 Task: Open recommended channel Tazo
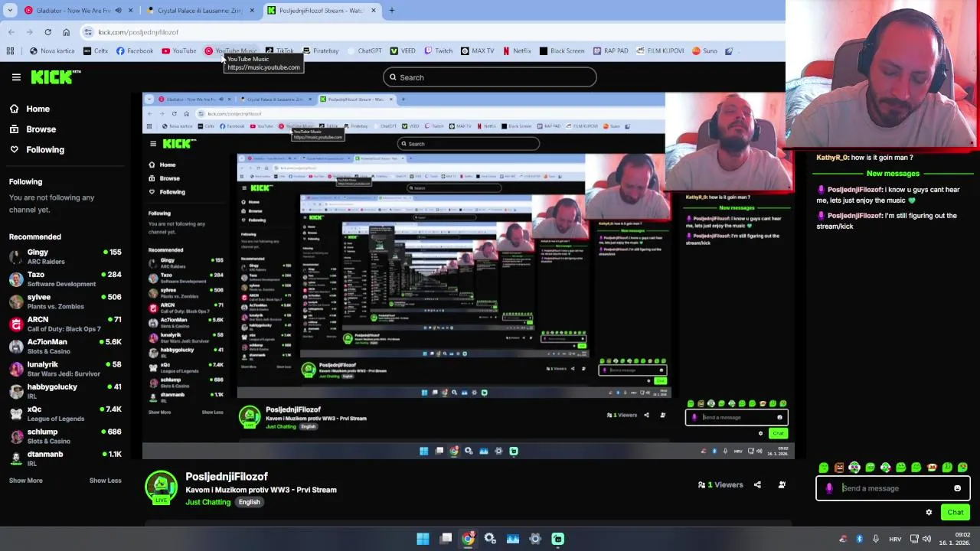(x=65, y=279)
